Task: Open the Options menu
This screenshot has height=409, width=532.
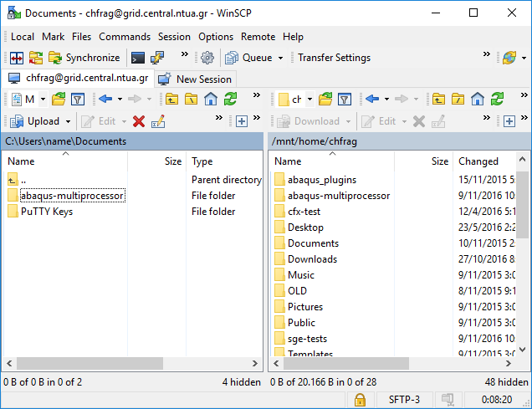Action: point(216,37)
